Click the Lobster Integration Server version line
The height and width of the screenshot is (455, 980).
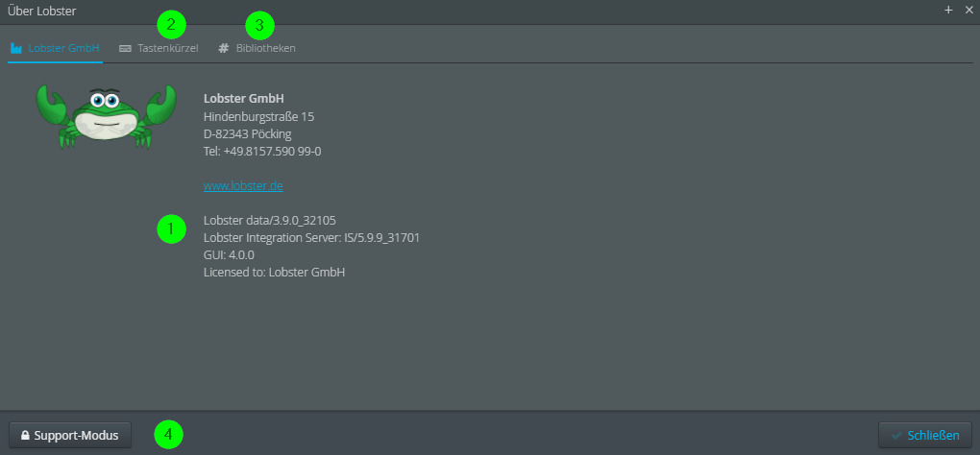click(311, 237)
